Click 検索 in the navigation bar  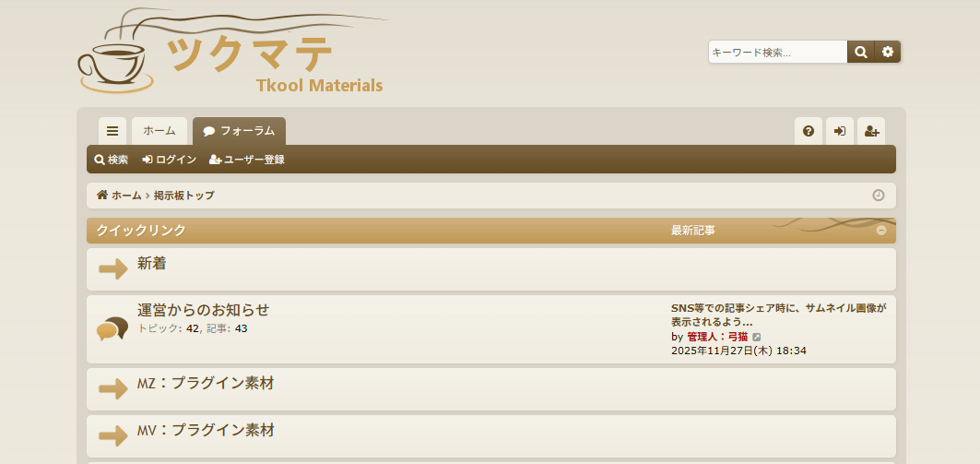112,160
